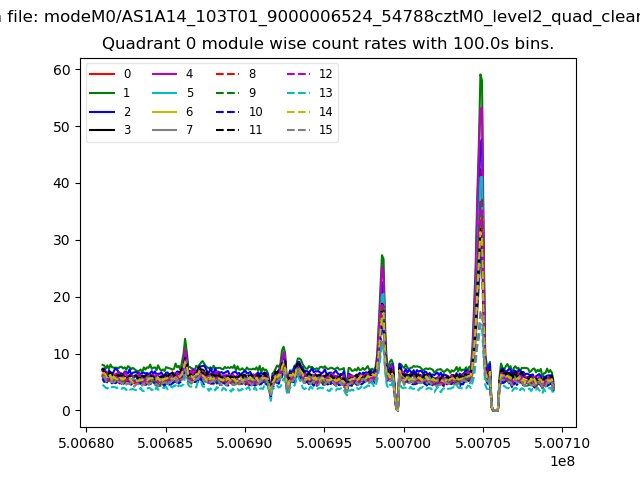Select the yellow legend entry 6

point(165,111)
